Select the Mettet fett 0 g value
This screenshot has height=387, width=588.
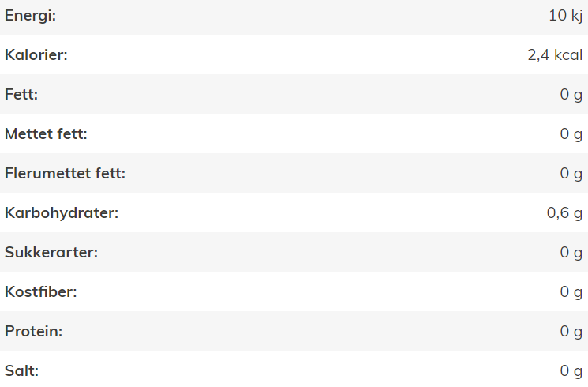[x=571, y=134]
